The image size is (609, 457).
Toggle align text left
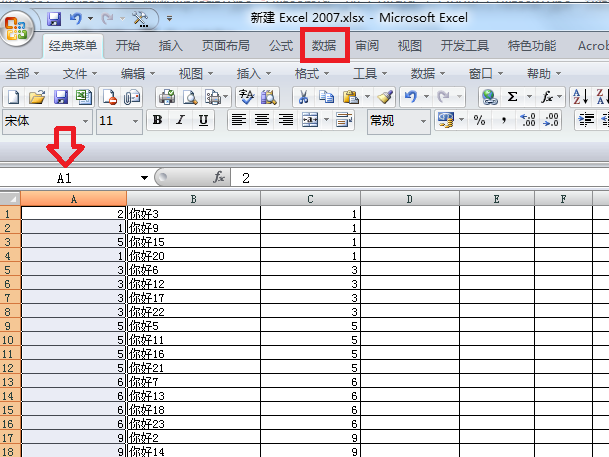click(238, 120)
